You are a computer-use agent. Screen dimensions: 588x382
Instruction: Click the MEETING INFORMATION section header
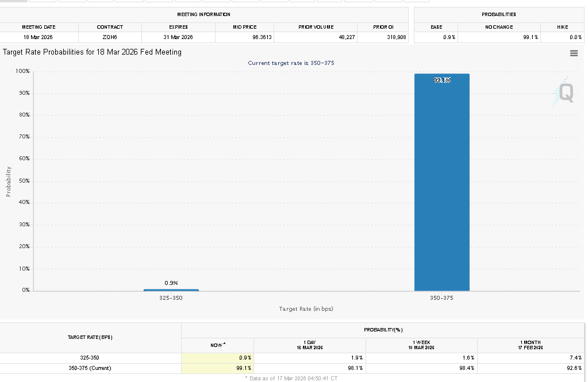(204, 14)
